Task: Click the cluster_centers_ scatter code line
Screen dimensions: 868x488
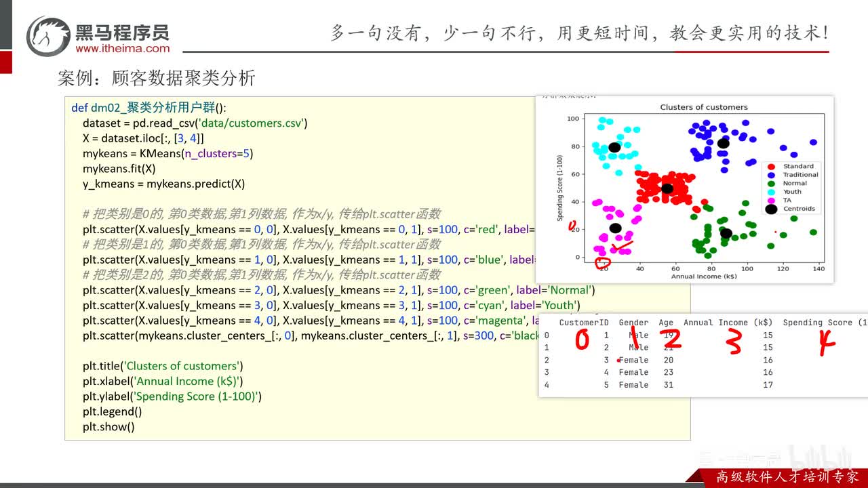Action: pos(311,335)
